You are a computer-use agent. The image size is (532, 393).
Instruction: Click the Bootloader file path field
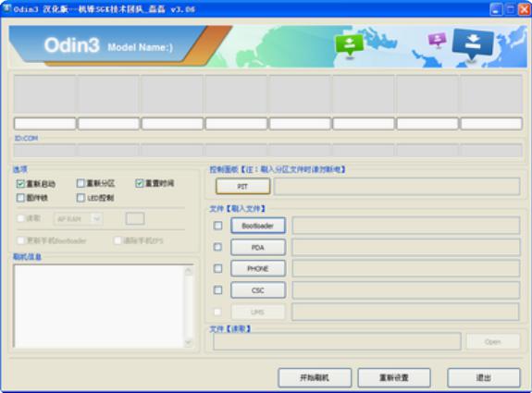(406, 226)
